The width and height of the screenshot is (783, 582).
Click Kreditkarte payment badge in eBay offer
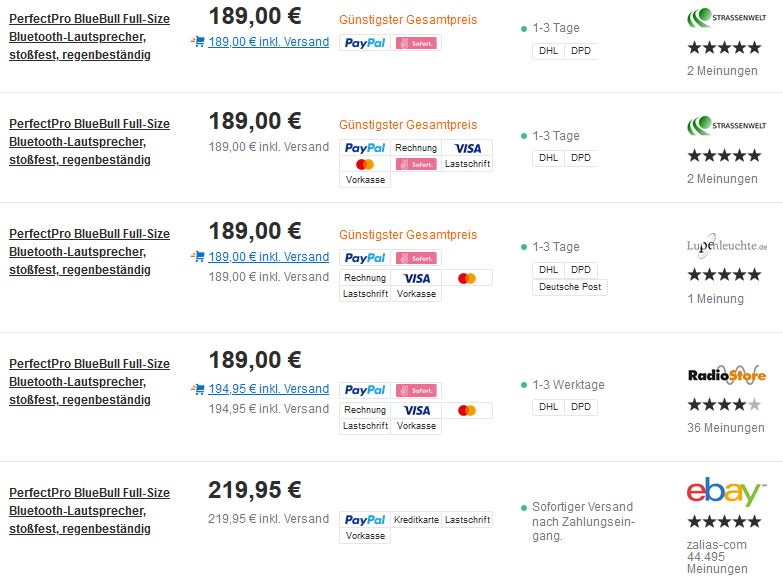click(x=416, y=520)
